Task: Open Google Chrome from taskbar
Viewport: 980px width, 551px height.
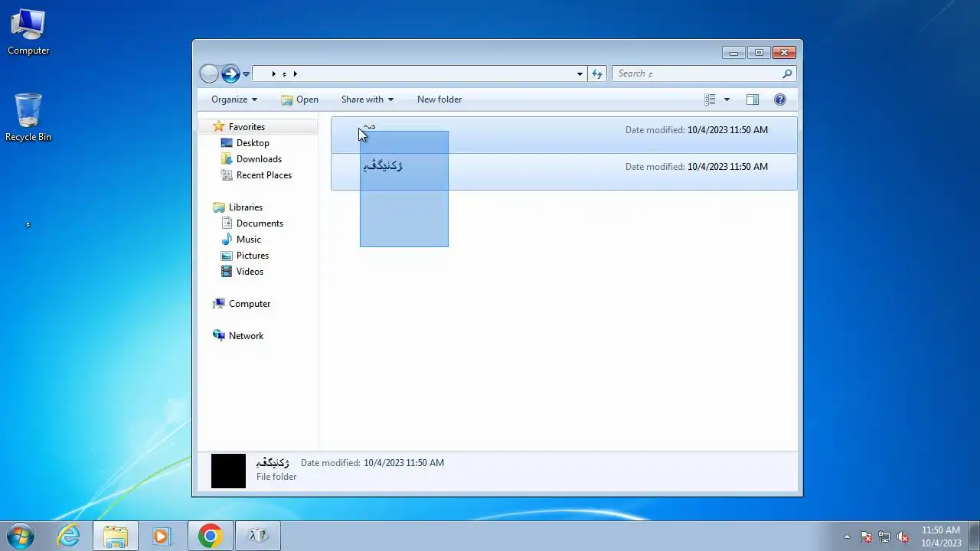Action: 211,536
